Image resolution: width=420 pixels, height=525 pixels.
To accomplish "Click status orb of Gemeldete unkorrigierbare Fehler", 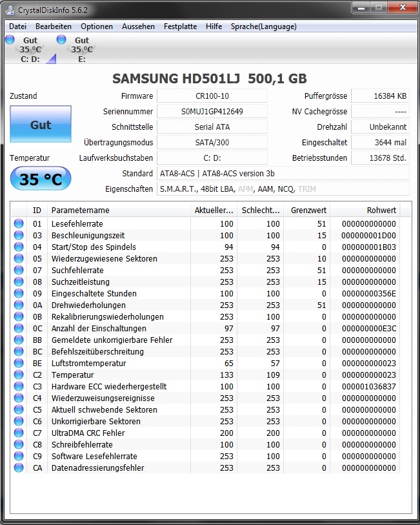I will (x=19, y=340).
